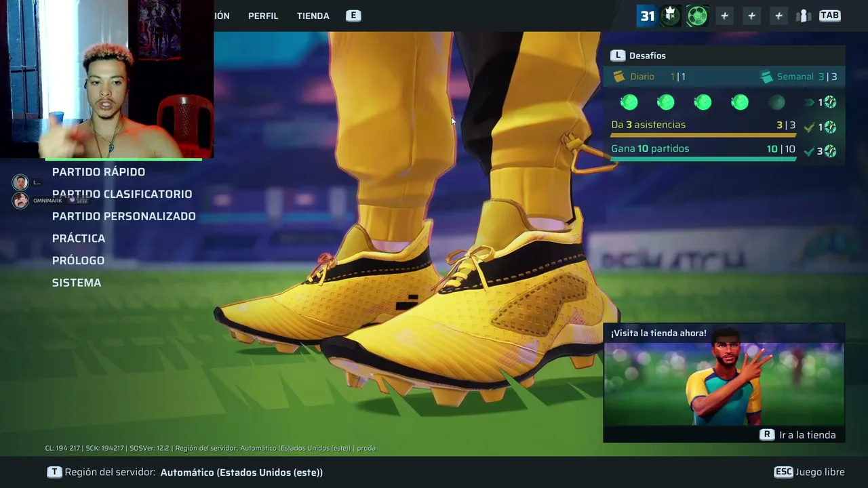Viewport: 868px width, 488px height.
Task: Click the first green challenge ball token
Action: point(629,102)
